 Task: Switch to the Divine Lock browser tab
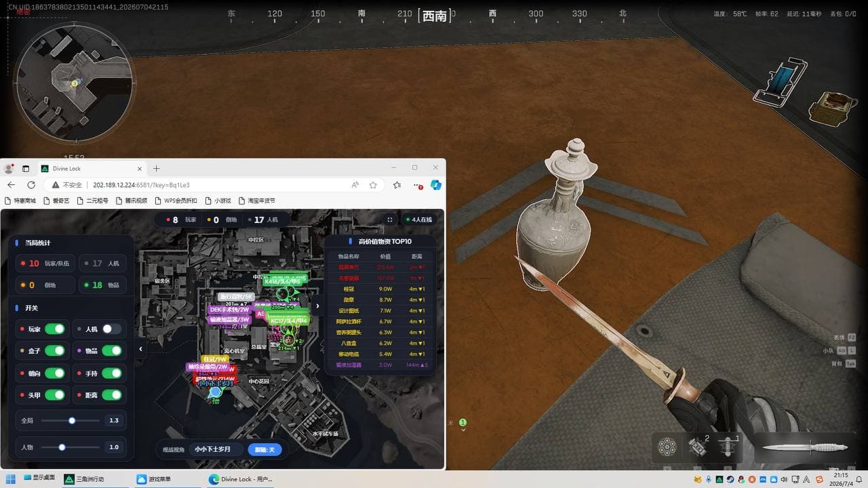(x=93, y=168)
